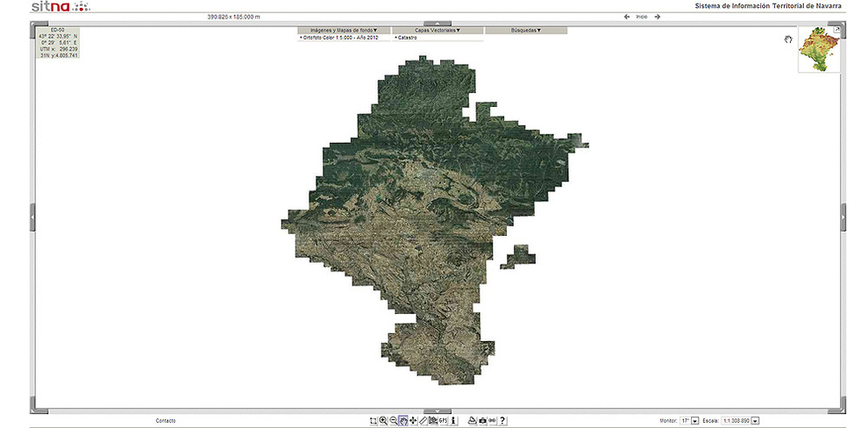Activate the pan hand tool

[403, 421]
